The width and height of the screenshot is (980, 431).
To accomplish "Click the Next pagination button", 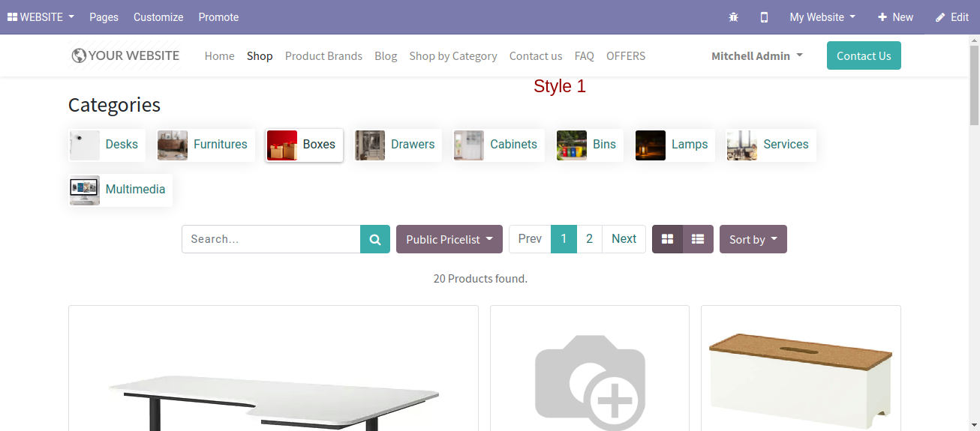I will click(624, 239).
